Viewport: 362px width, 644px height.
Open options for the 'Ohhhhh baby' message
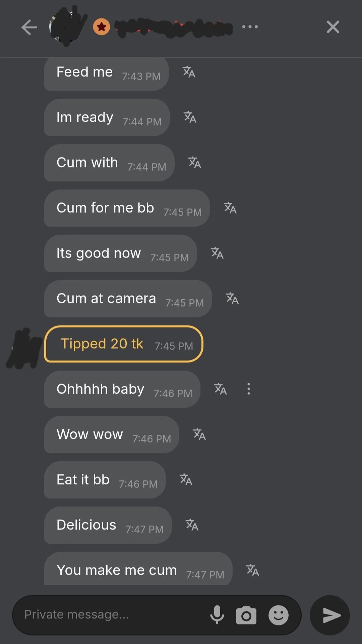(x=248, y=389)
